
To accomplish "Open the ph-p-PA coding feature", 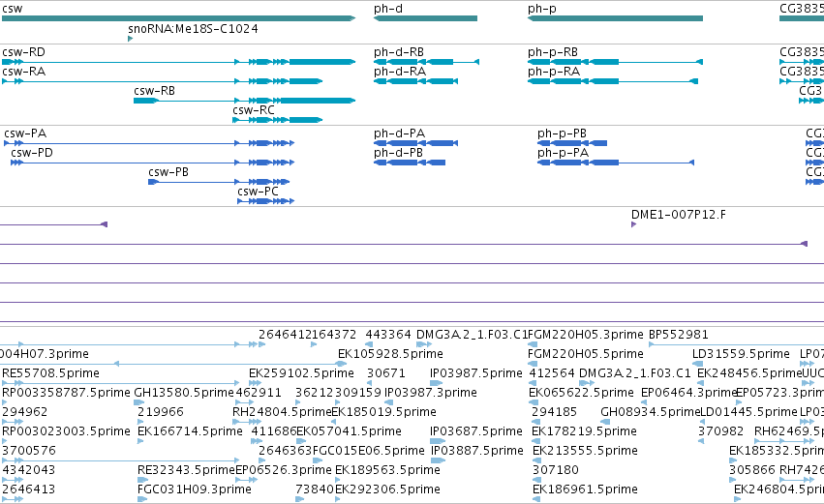I will [x=616, y=163].
